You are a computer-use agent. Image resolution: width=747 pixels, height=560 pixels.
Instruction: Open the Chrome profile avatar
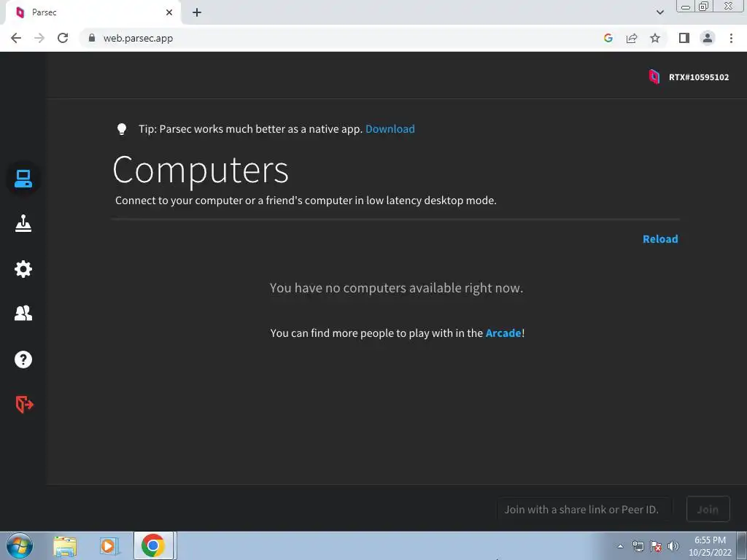(708, 38)
